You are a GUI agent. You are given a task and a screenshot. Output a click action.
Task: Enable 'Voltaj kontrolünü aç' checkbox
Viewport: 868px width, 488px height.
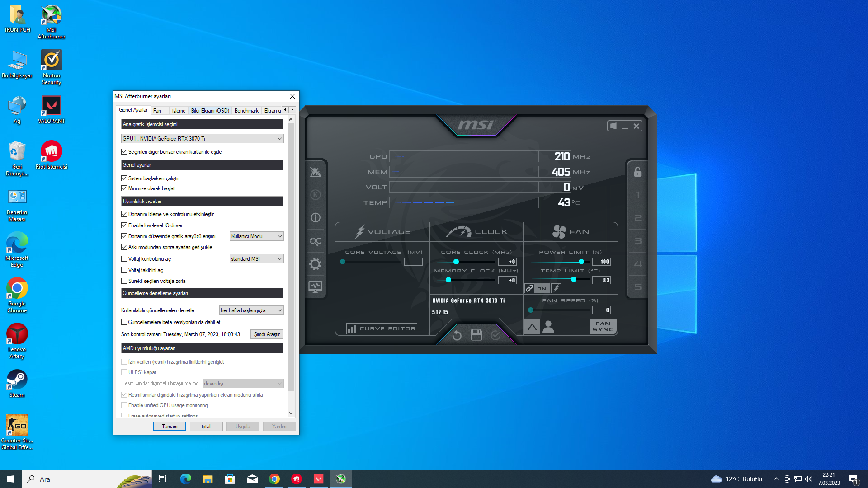pos(124,259)
